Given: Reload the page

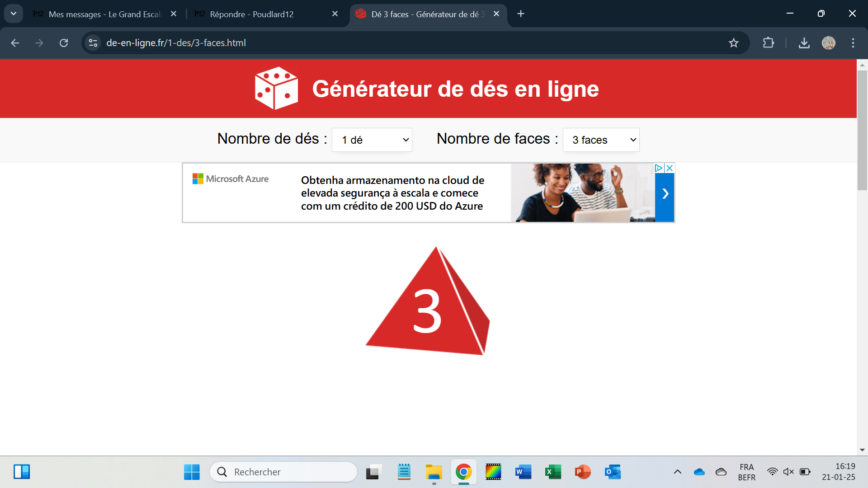Looking at the screenshot, I should pos(64,43).
